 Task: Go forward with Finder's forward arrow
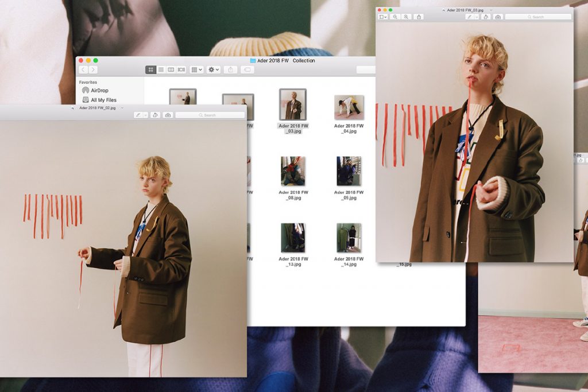coord(93,69)
